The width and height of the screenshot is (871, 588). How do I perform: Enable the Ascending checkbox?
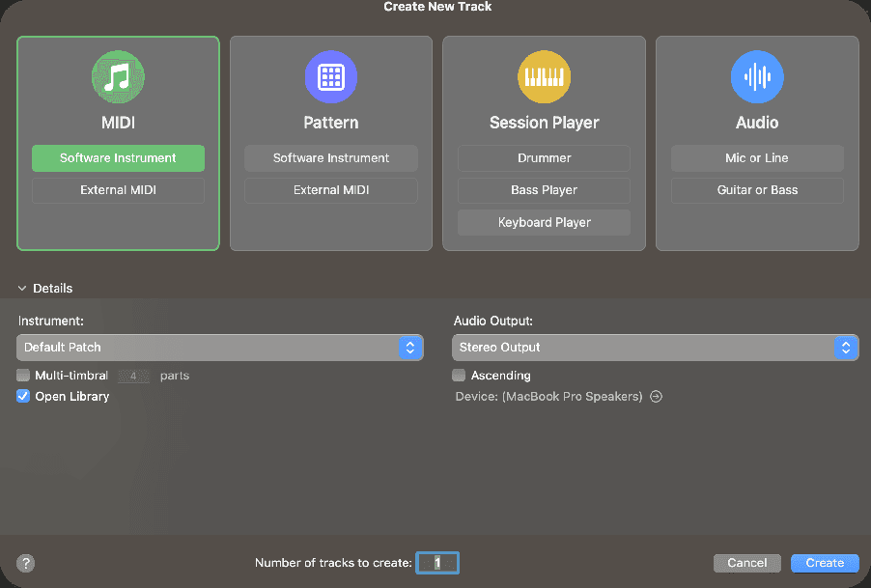pos(459,376)
